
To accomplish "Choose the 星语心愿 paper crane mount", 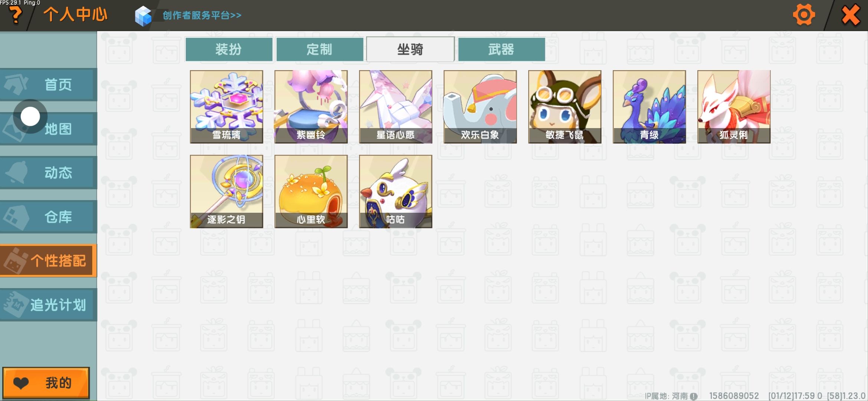I will point(396,107).
